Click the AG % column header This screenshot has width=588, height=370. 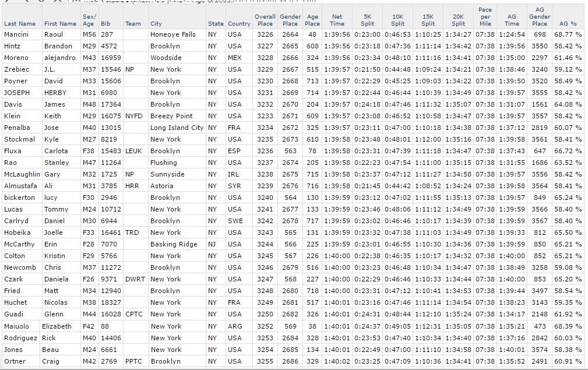tap(568, 24)
